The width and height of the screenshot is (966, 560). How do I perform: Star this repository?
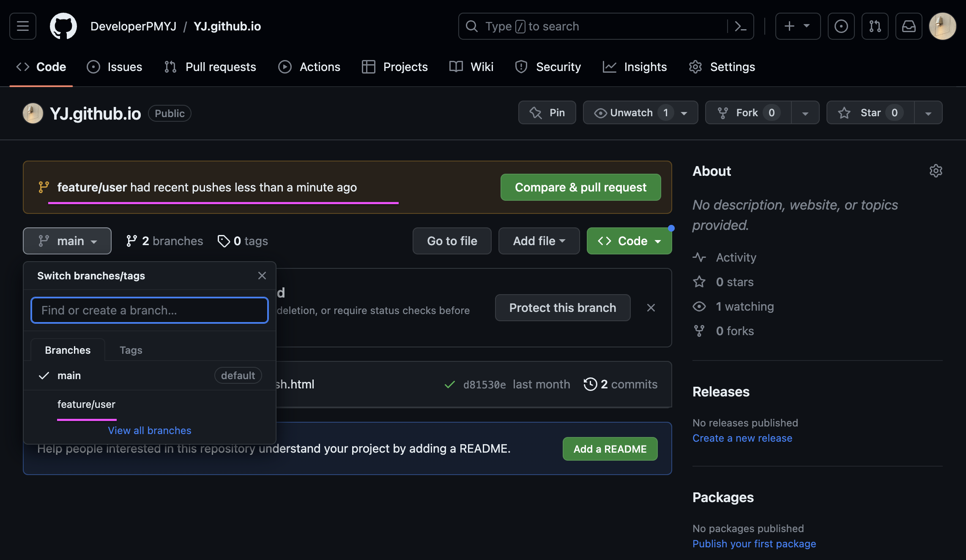tap(870, 113)
